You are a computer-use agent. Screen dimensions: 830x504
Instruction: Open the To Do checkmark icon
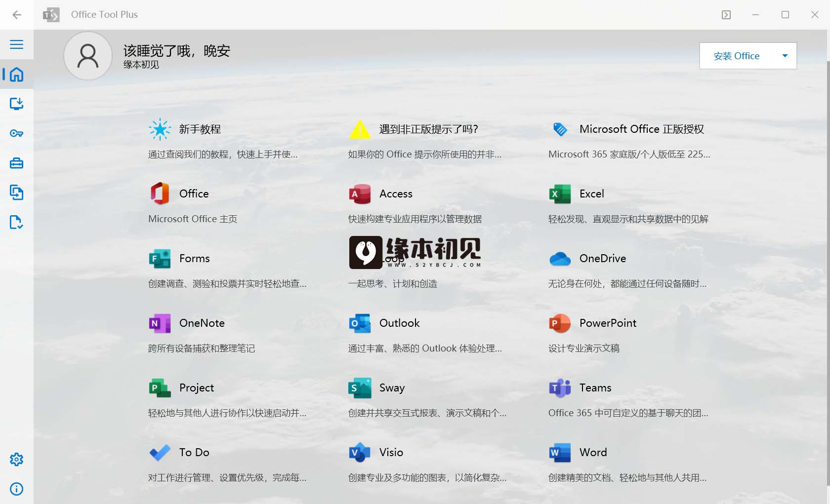click(160, 453)
